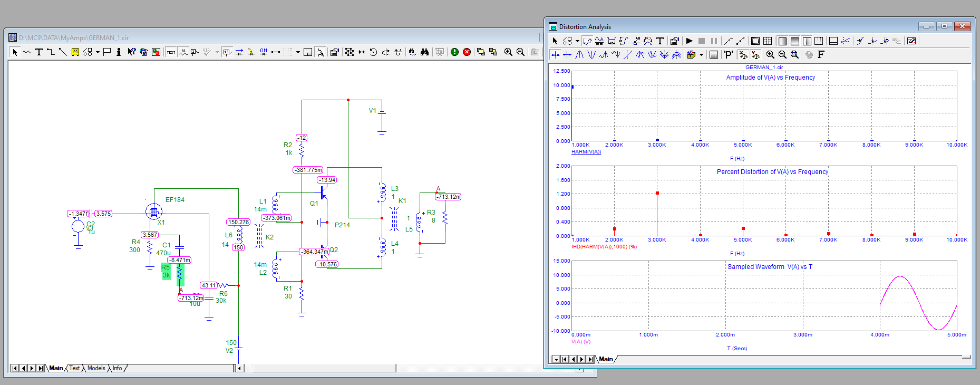Toggle the vertical grid lines view button
The height and width of the screenshot is (385, 980).
[x=782, y=41]
